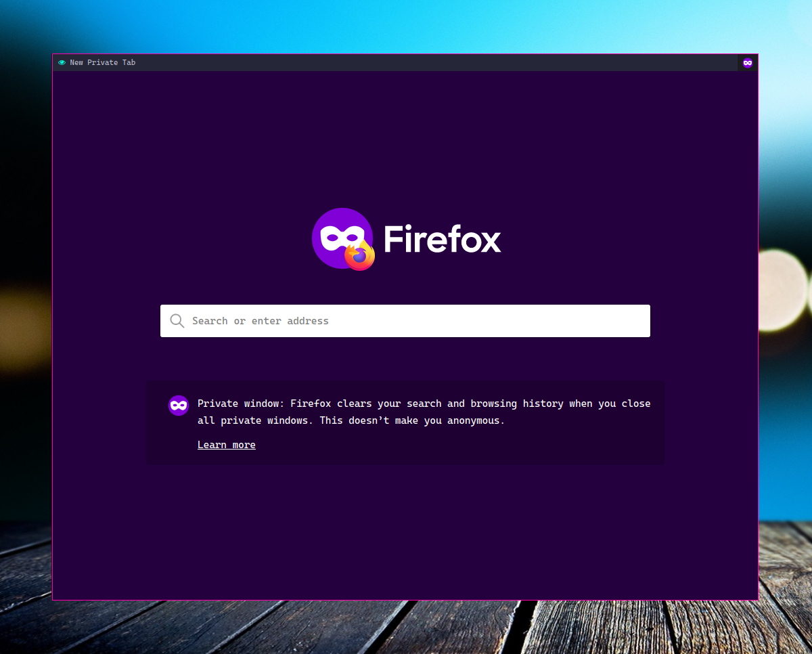Click the magnifying glass search icon

click(177, 321)
